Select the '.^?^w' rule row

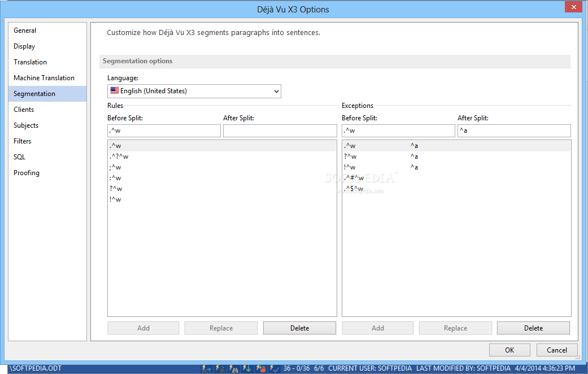pyautogui.click(x=222, y=156)
